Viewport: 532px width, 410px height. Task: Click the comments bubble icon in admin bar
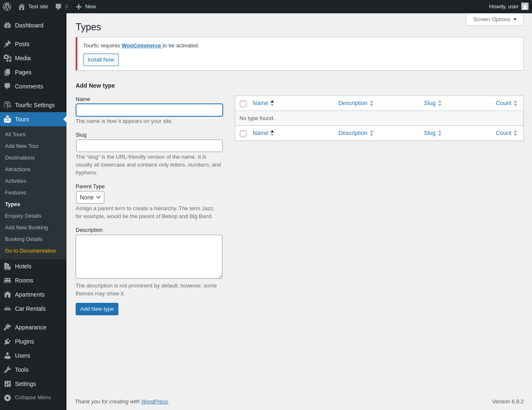click(x=59, y=7)
